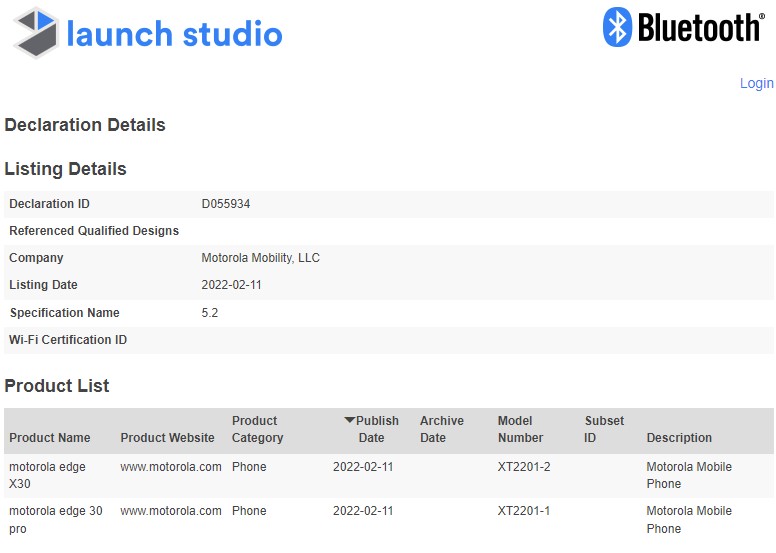Open www.motorola.com link for edge 30 pro
The image size is (776, 553).
click(x=171, y=511)
